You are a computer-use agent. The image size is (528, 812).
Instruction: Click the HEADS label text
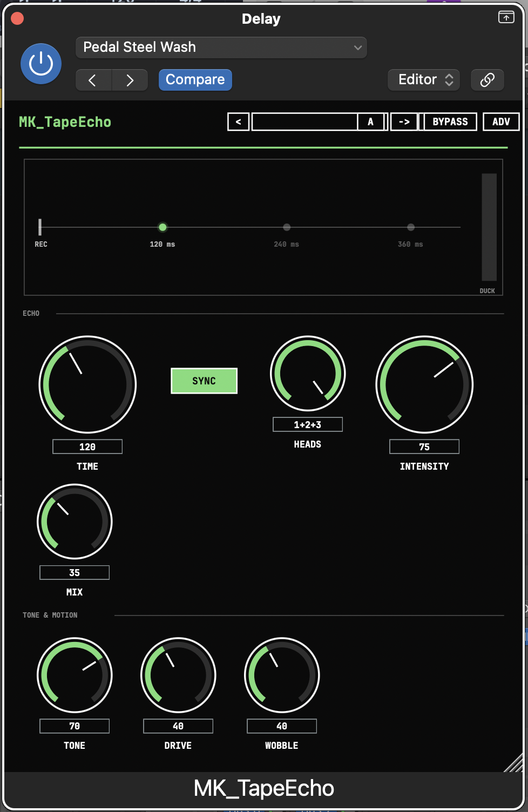click(308, 444)
